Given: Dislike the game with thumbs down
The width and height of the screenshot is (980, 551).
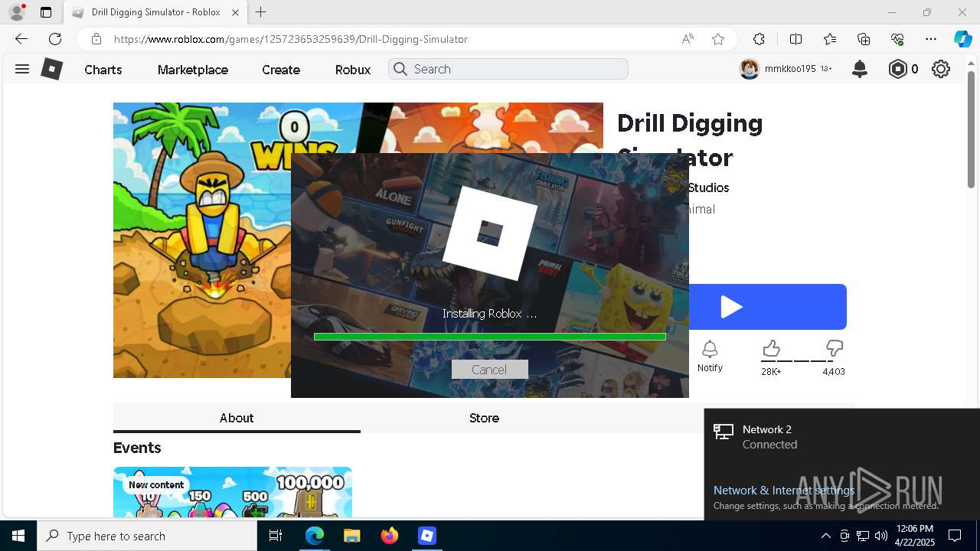Looking at the screenshot, I should (x=835, y=349).
